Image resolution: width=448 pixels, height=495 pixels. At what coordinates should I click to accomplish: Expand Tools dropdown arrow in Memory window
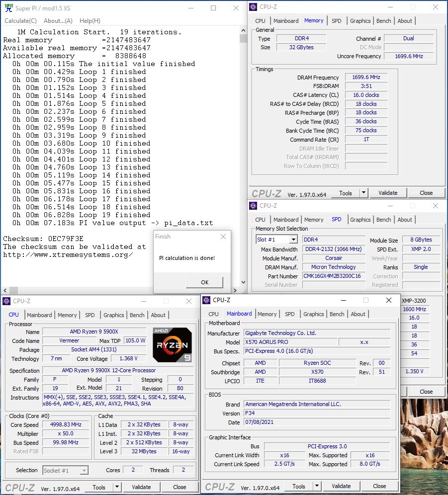click(363, 193)
